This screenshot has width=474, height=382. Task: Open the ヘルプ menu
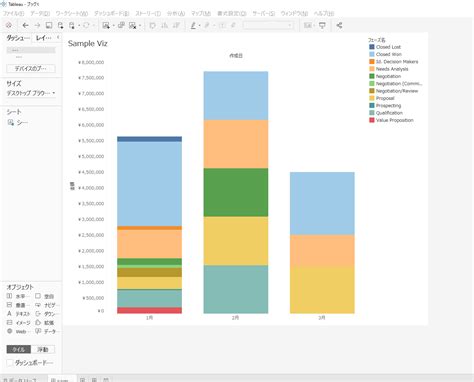[x=324, y=13]
